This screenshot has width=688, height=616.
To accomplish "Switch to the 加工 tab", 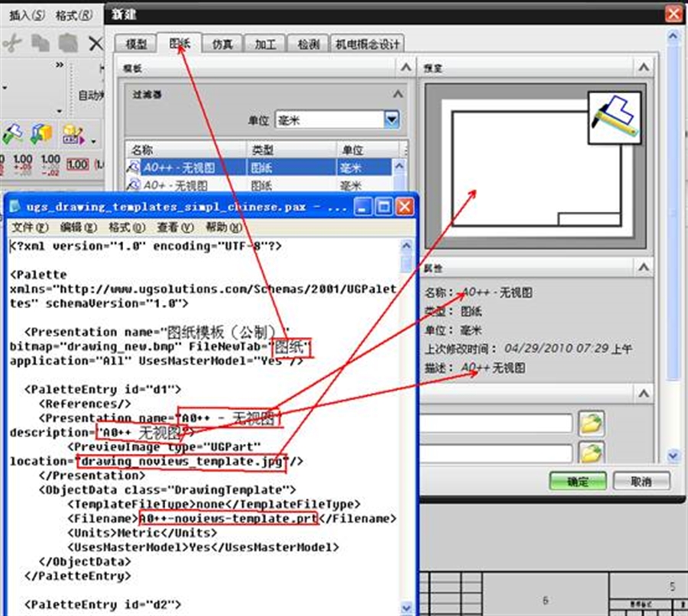I will (265, 44).
